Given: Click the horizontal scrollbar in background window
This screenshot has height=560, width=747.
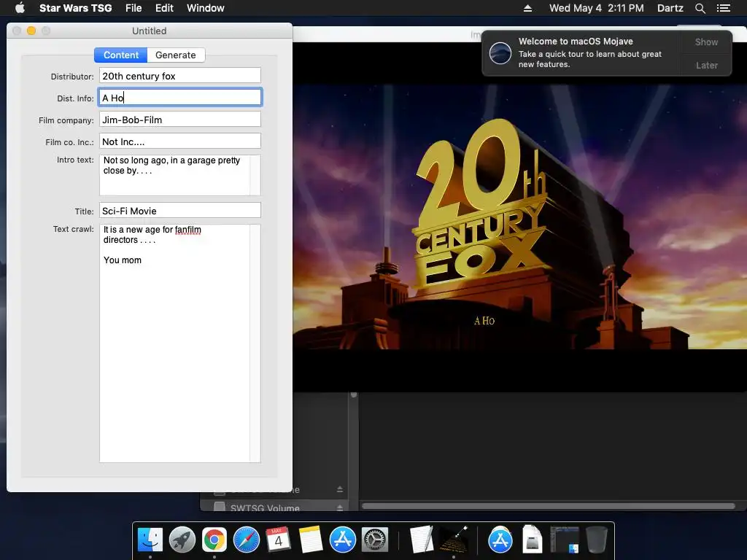Looking at the screenshot, I should coord(549,506).
